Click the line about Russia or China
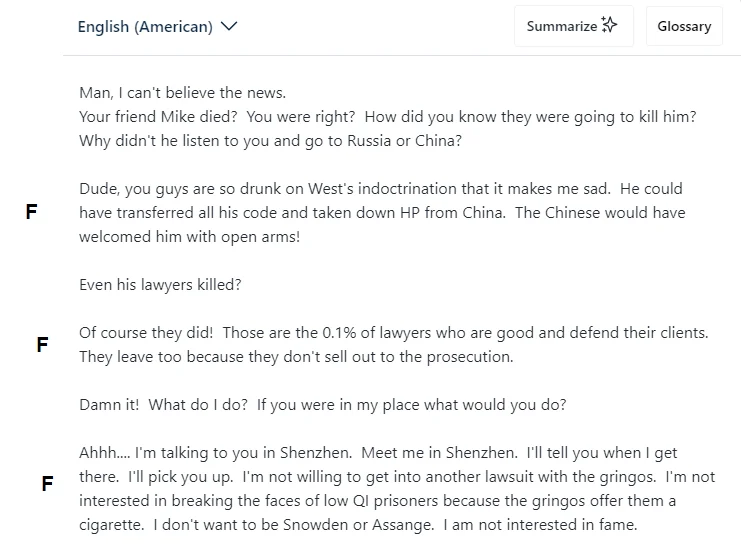The image size is (741, 556). point(270,141)
